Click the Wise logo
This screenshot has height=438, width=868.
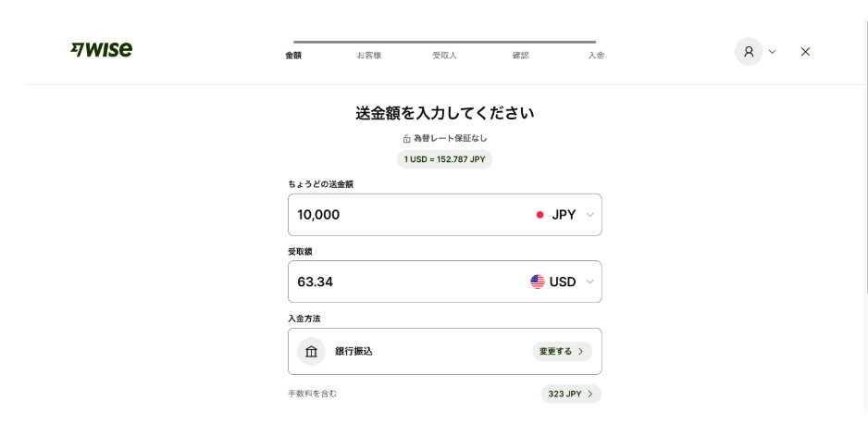(101, 50)
